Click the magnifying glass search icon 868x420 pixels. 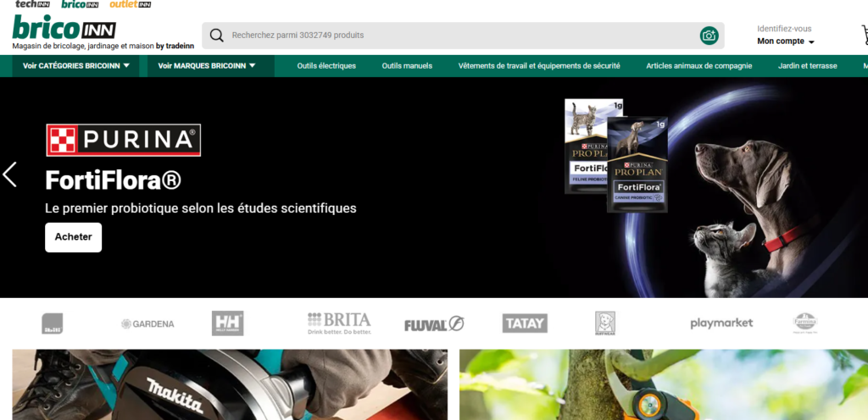point(217,36)
